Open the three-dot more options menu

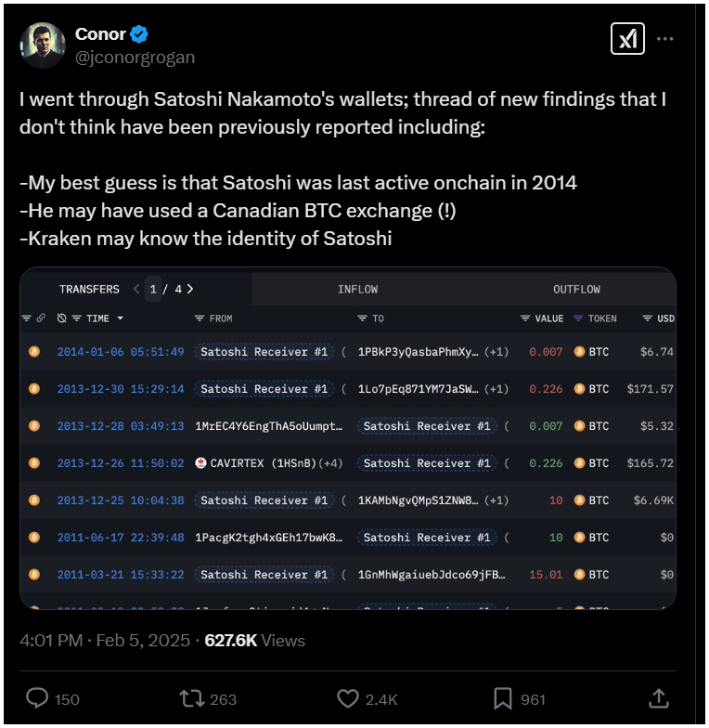click(664, 39)
